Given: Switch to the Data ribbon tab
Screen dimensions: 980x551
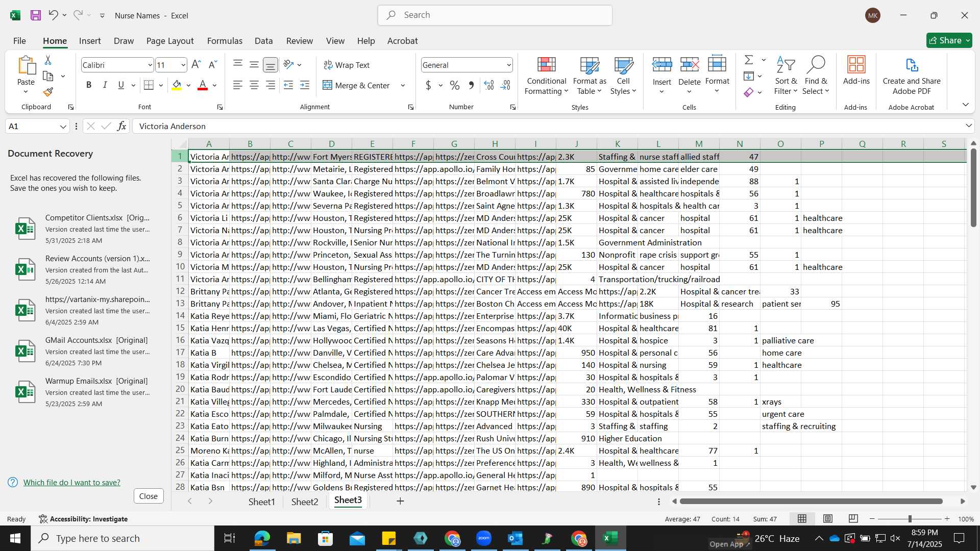Looking at the screenshot, I should [263, 41].
